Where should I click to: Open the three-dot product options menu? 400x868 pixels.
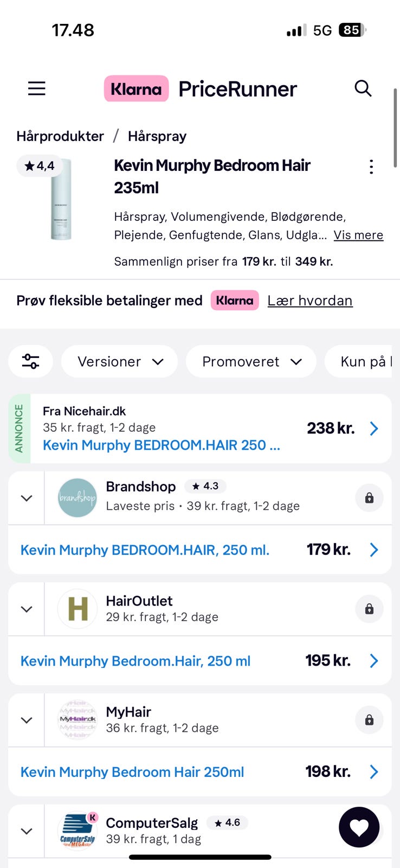(371, 167)
